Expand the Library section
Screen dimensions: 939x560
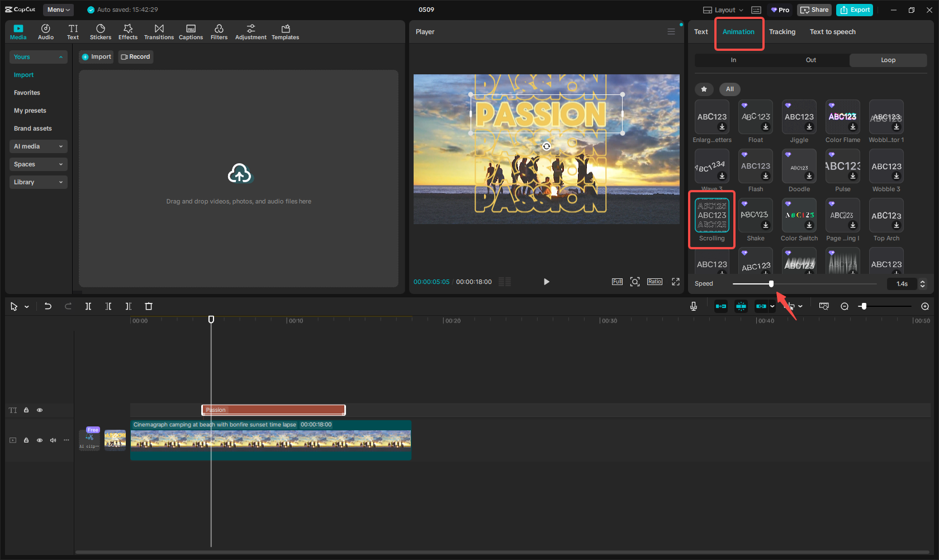click(x=39, y=182)
